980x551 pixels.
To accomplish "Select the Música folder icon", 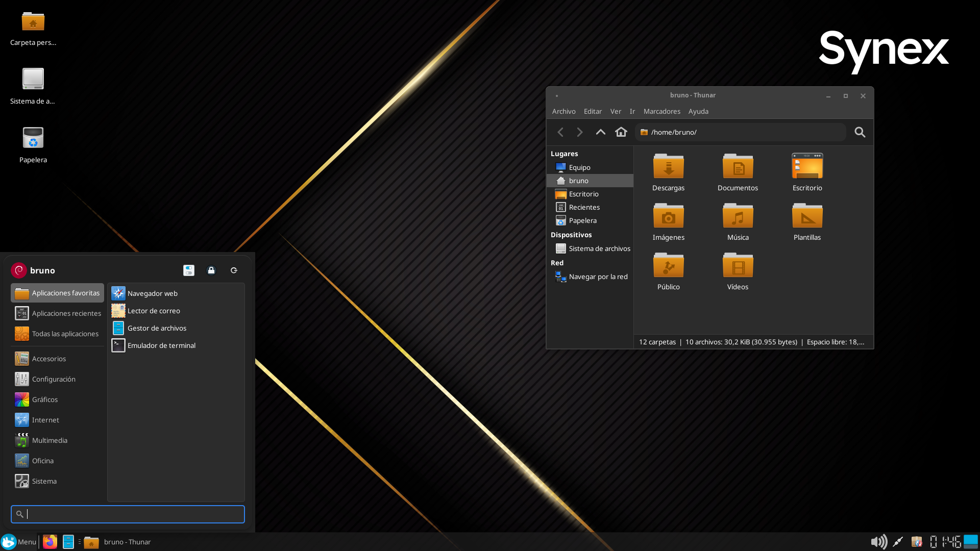I will [738, 216].
